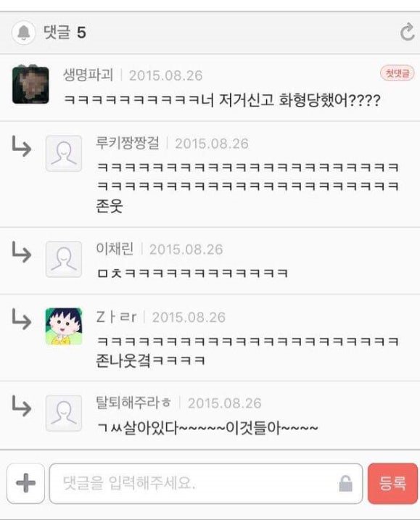The image size is (420, 520).
Task: Open the username 루키짱짱걸
Action: [x=128, y=144]
